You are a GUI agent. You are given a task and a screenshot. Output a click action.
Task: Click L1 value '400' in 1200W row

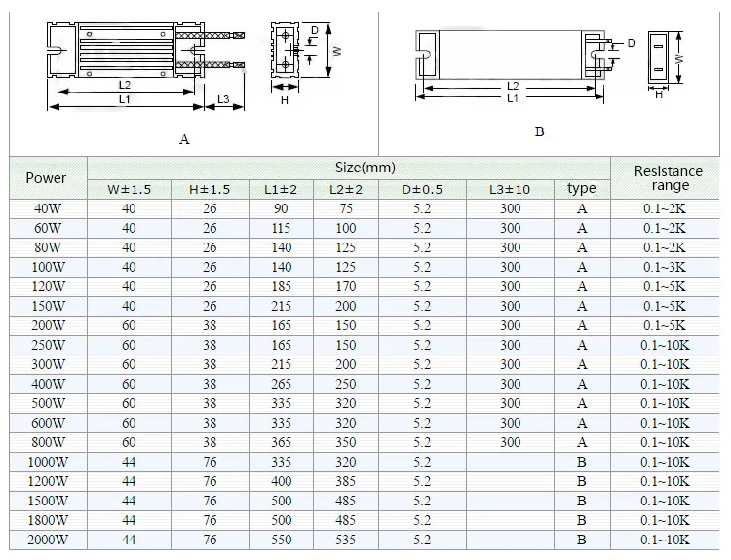(281, 482)
